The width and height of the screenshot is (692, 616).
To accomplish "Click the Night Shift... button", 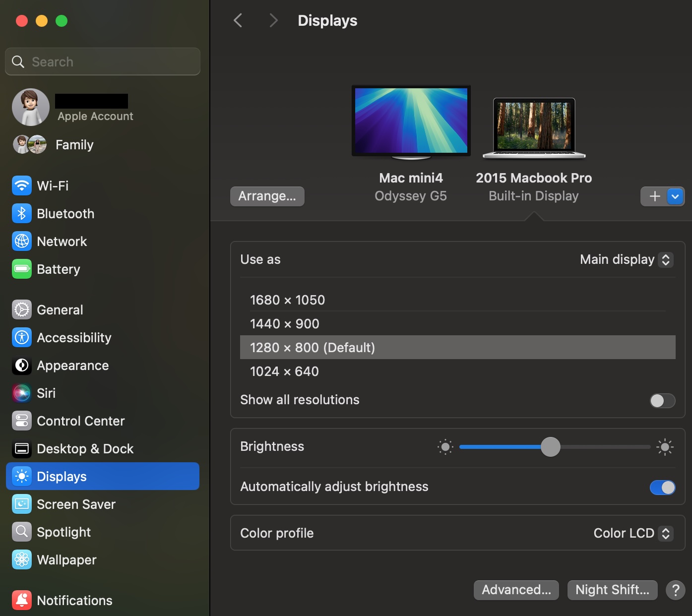I will click(x=612, y=590).
